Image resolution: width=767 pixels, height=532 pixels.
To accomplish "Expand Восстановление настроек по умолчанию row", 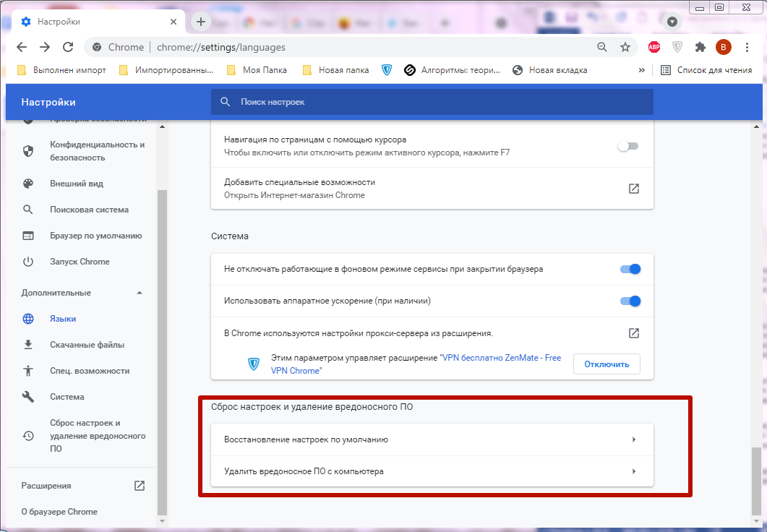I will click(x=432, y=439).
